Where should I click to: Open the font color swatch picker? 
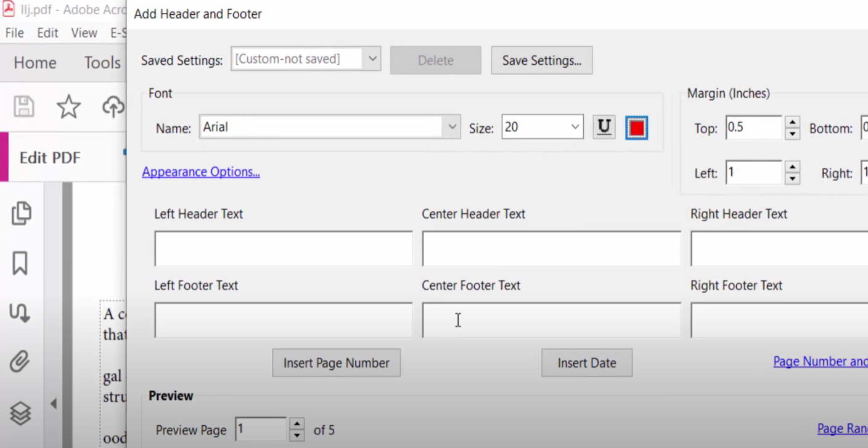click(636, 127)
